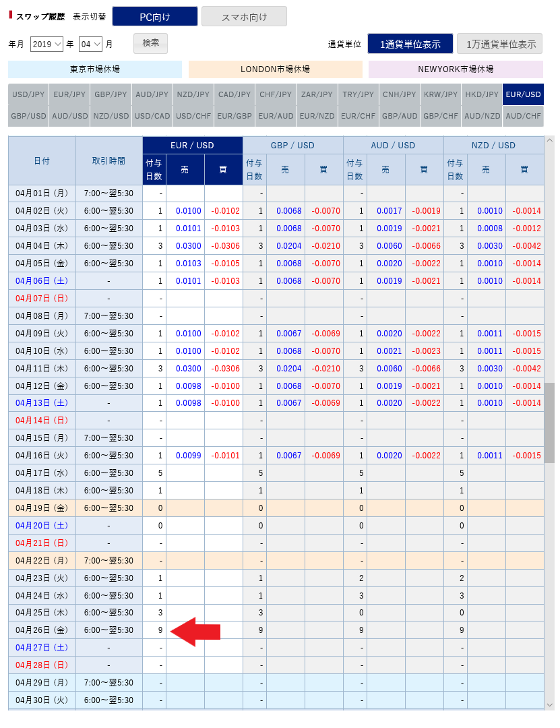The image size is (560, 728).
Task: Click the 04月04日（木） date cell
Action: click(42, 246)
